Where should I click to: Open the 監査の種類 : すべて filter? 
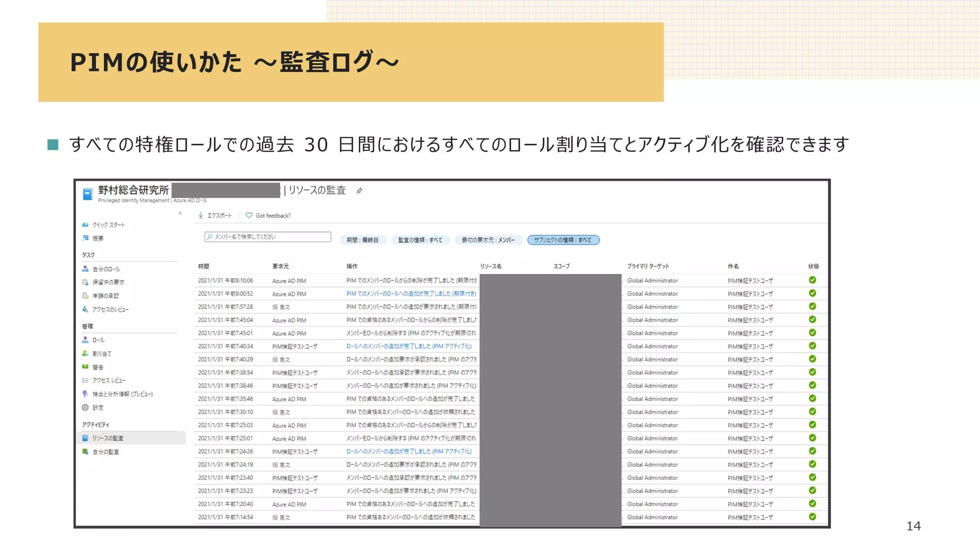420,240
